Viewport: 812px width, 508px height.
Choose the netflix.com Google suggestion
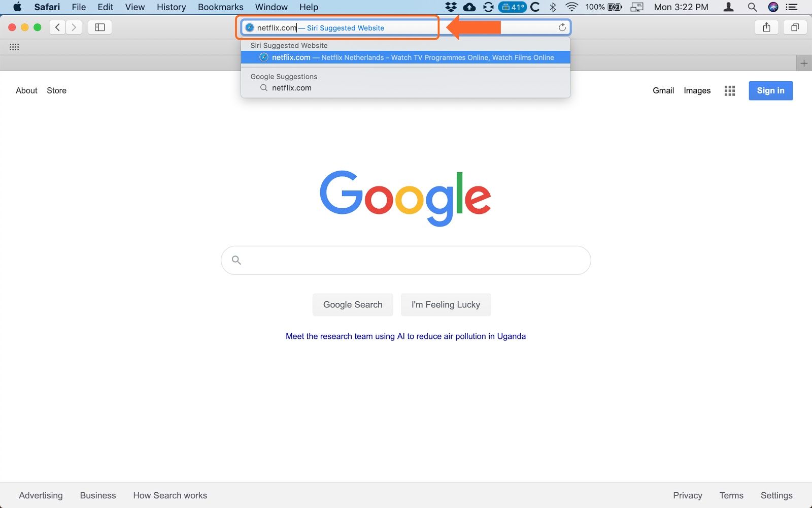pyautogui.click(x=405, y=88)
